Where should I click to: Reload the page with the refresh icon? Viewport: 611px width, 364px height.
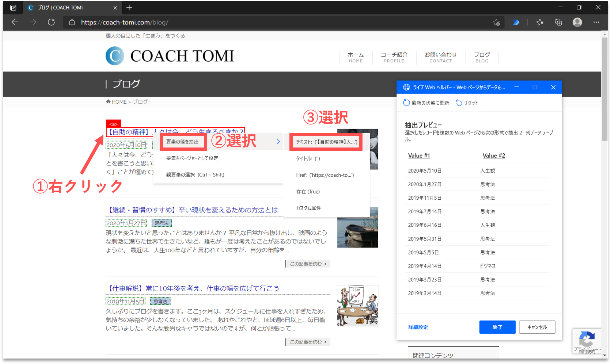pos(51,22)
